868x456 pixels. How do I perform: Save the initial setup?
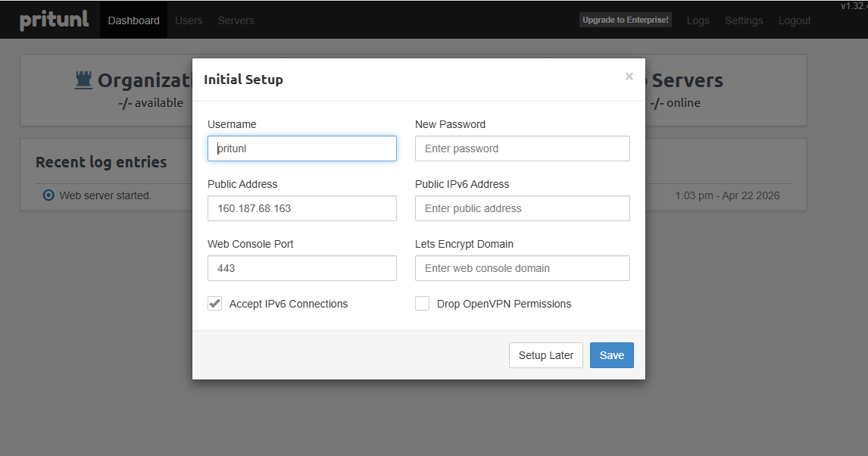[x=612, y=355]
